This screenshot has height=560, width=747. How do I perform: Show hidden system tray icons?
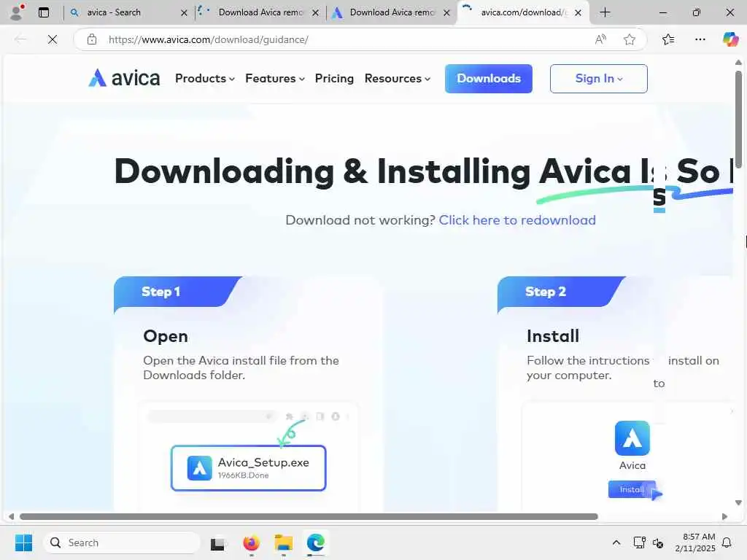click(x=616, y=542)
